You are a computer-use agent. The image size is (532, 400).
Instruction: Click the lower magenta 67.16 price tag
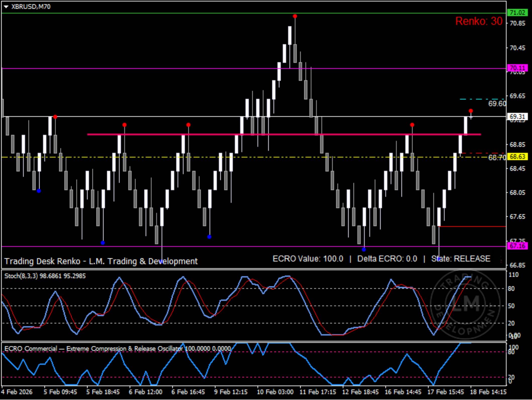517,246
